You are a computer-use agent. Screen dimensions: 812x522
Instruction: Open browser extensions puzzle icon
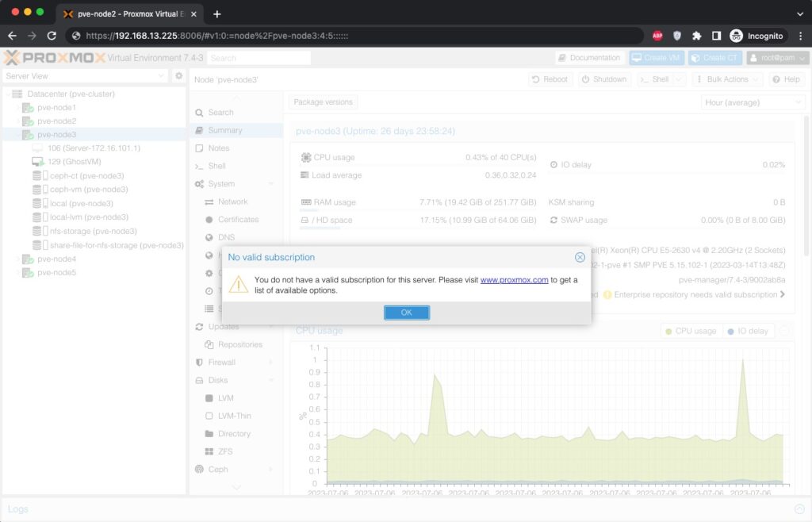696,36
